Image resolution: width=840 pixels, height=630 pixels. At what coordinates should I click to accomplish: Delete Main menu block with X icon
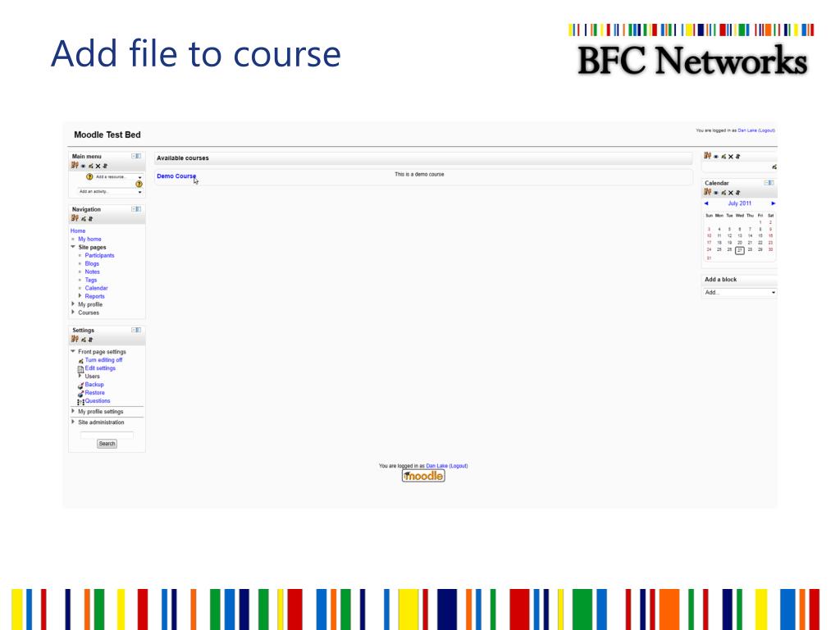point(98,166)
